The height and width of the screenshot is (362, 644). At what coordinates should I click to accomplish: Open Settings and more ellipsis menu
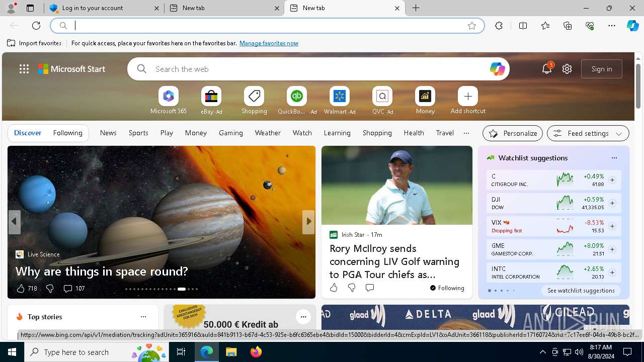612,26
